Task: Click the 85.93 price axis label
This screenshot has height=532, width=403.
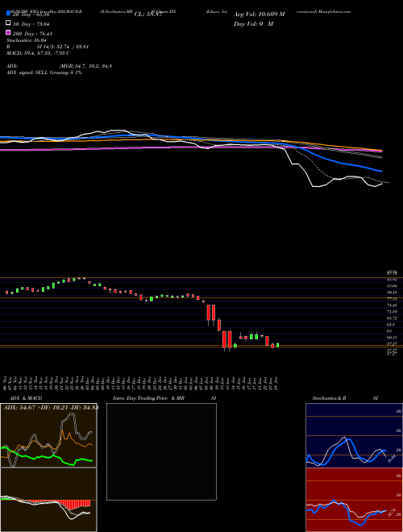Action: 393,279
